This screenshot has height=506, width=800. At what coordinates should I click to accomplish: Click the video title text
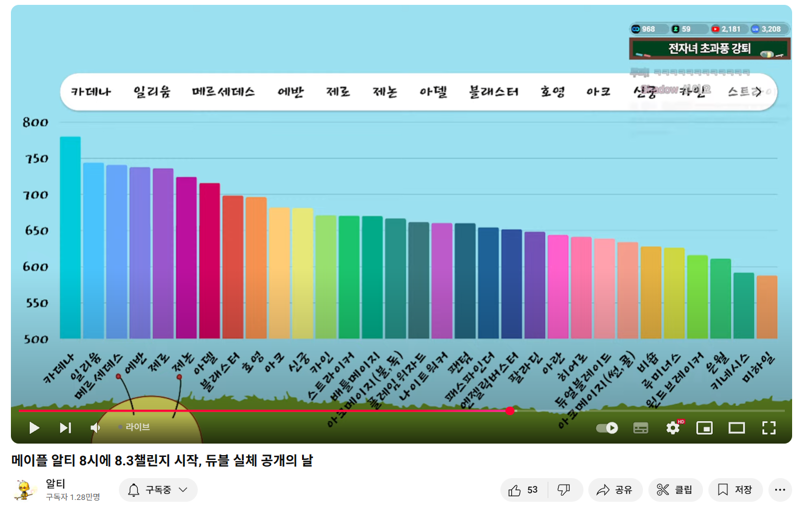pos(162,461)
